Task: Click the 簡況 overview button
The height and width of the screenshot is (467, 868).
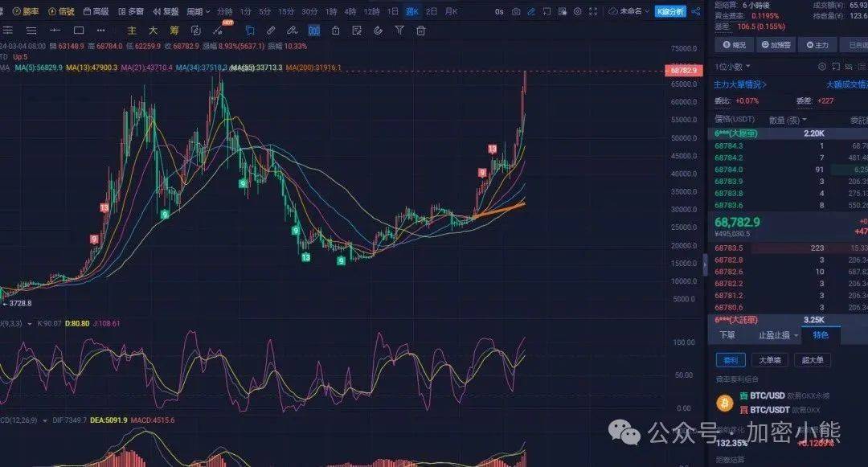Action: coord(734,45)
